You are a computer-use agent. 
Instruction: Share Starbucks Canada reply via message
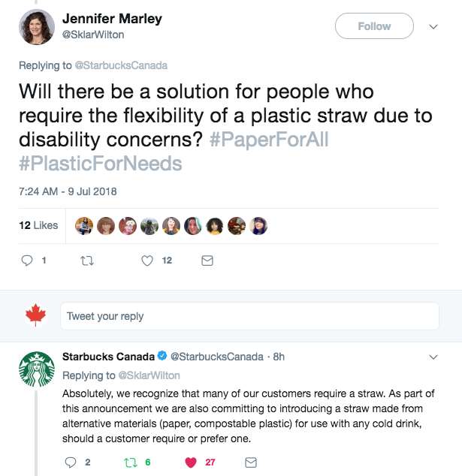[252, 462]
